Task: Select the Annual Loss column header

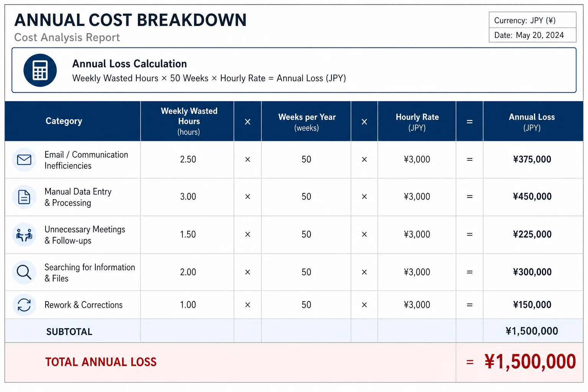Action: coord(532,122)
